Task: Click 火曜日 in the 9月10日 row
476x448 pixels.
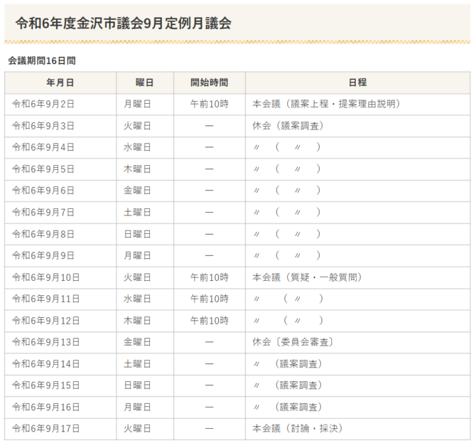Action: click(x=145, y=277)
